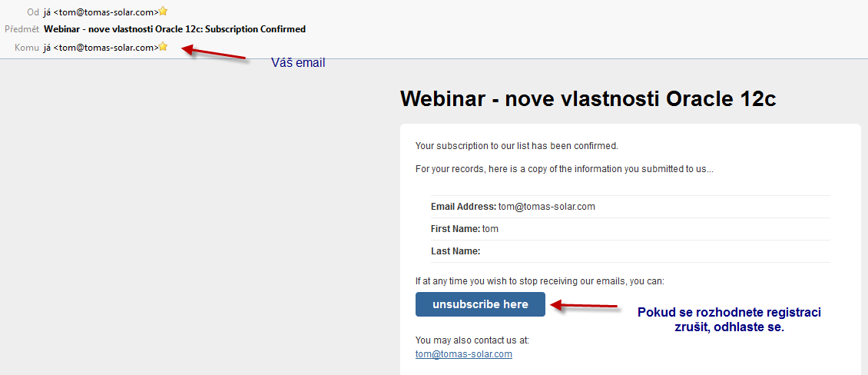Click the subscription has been confirmed sentence
Screen dimensions: 868x375
pyautogui.click(x=516, y=146)
